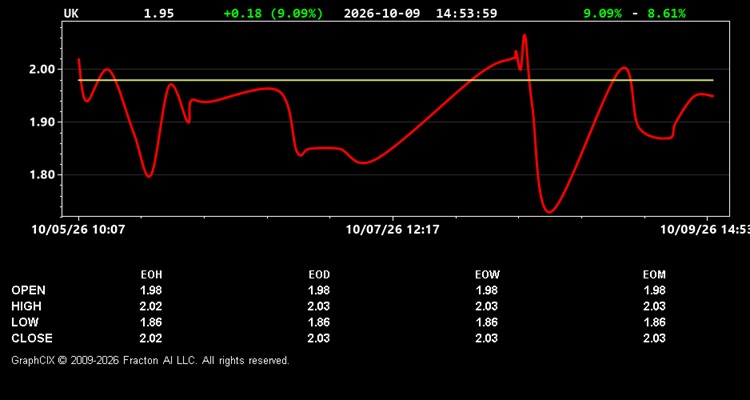Image resolution: width=750 pixels, height=400 pixels.
Task: Click the EOM column header
Action: pos(654,275)
